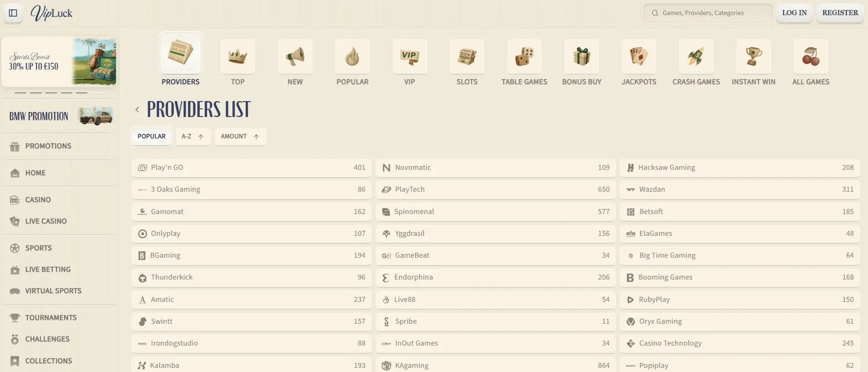Select the VIP category icon
The image size is (868, 372).
click(x=409, y=56)
